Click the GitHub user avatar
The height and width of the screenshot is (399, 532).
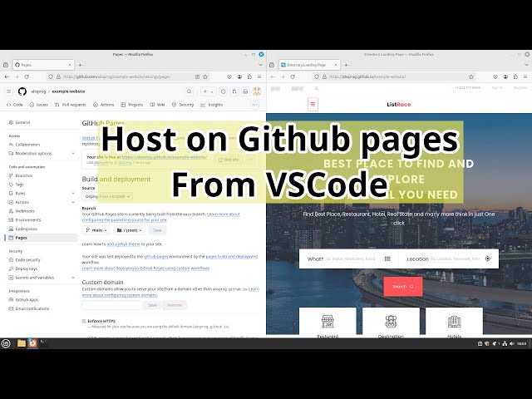point(257,91)
